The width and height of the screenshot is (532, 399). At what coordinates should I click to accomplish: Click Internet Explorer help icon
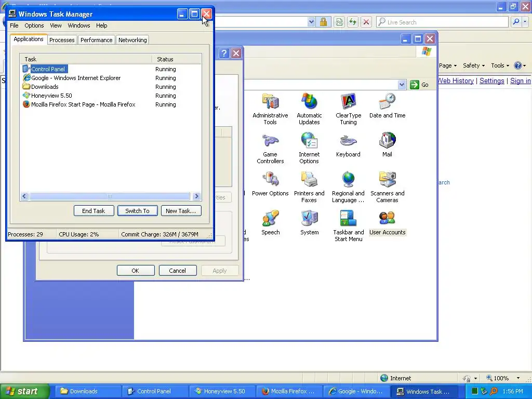518,65
